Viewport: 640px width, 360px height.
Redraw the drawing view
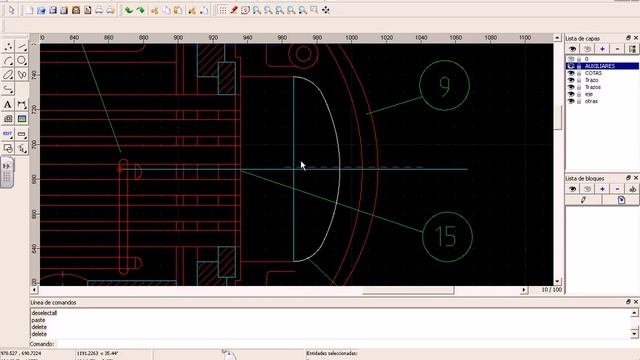245,10
